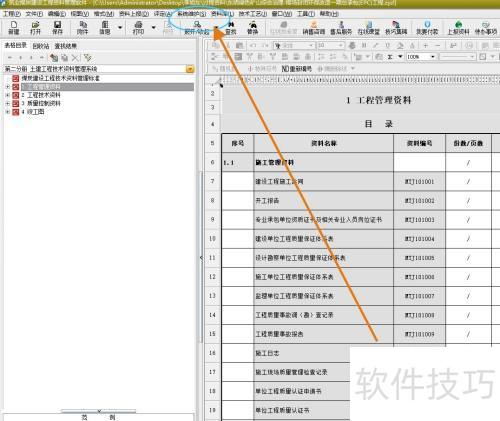
Task: Expand the 3 质量控制资料 tree node
Action: tap(7, 103)
